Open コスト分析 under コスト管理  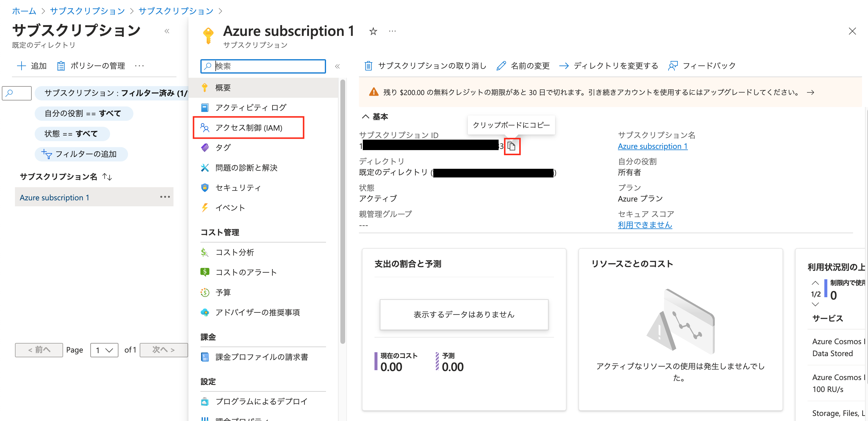point(235,252)
